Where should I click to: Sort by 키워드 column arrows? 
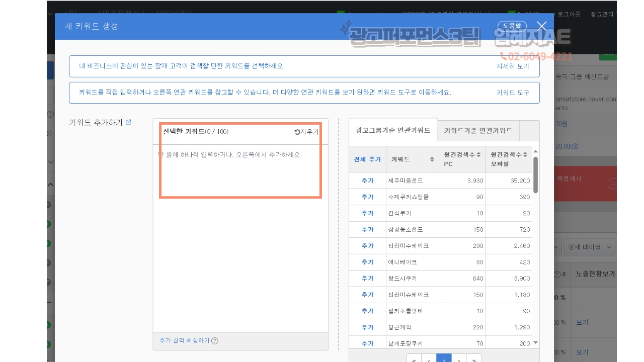(x=432, y=159)
